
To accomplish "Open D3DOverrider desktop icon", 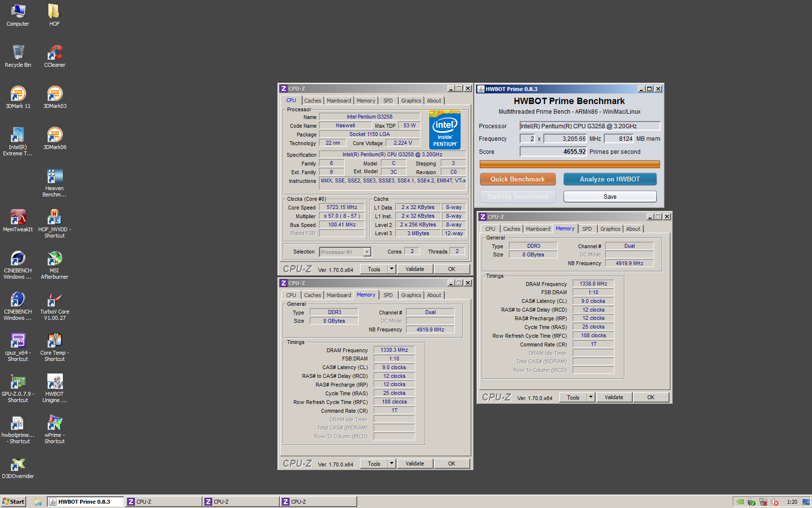I will tap(18, 468).
